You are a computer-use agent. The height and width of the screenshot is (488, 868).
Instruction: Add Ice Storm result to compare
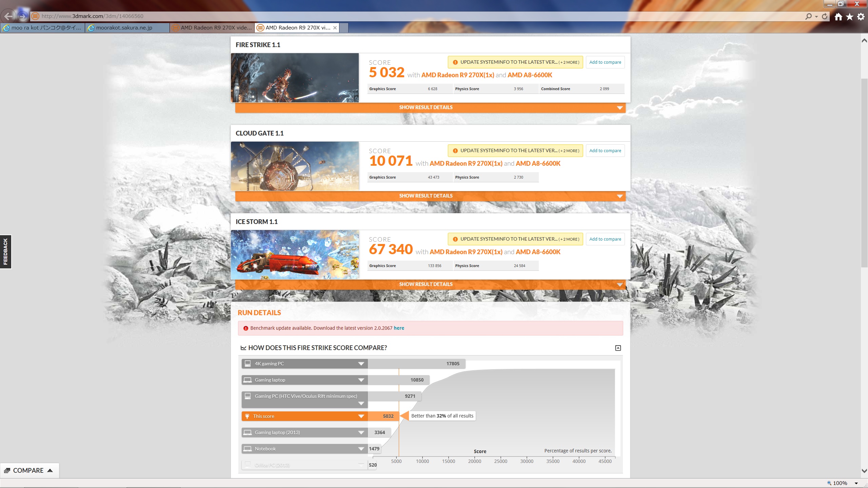(605, 239)
